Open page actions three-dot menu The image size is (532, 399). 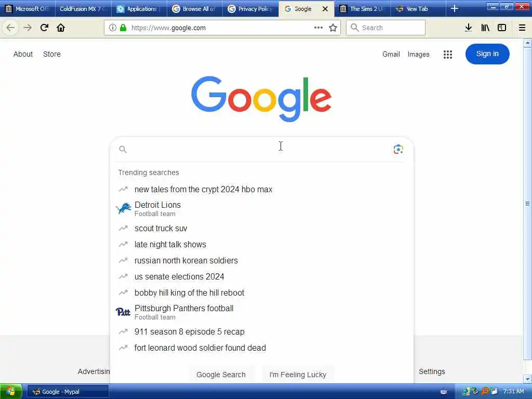click(318, 28)
